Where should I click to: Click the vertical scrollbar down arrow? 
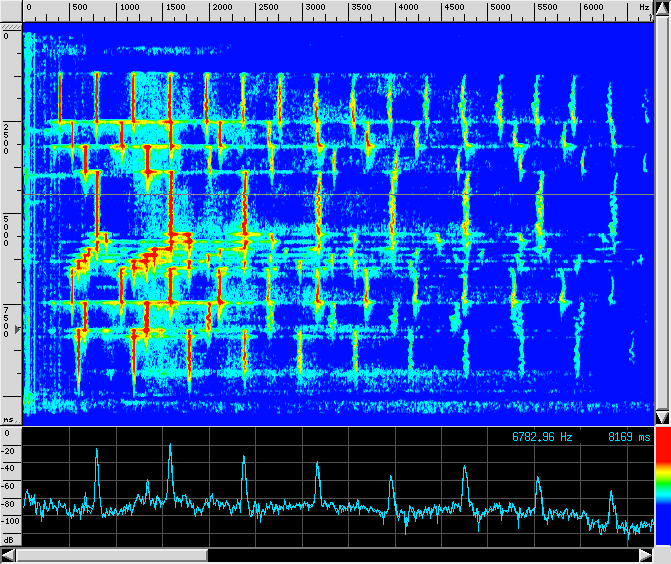(x=662, y=417)
